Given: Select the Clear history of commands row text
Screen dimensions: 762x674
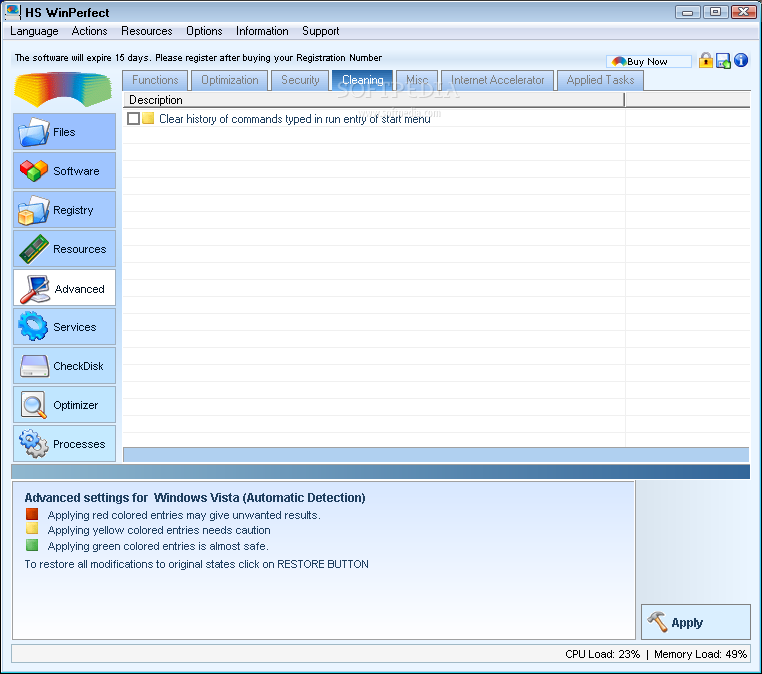Looking at the screenshot, I should (x=294, y=119).
